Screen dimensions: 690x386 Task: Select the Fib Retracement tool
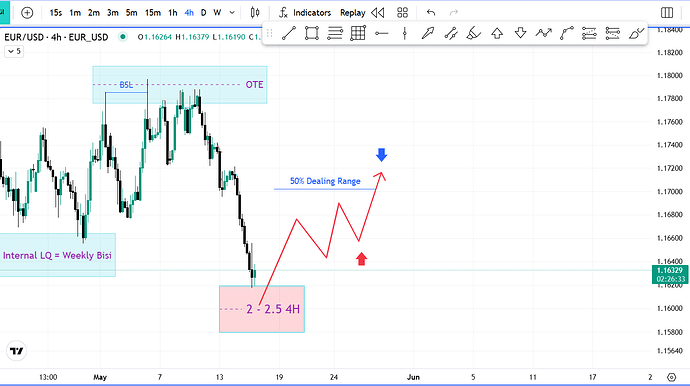[335, 33]
